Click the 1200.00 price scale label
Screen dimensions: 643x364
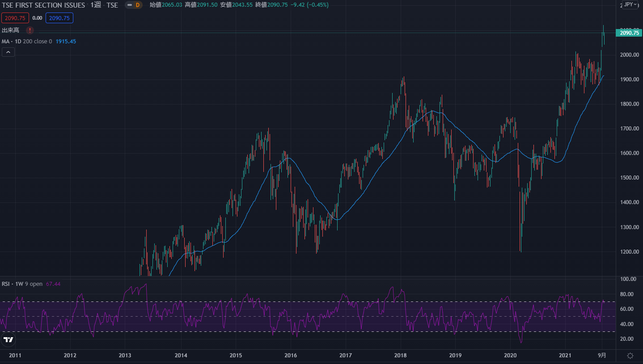629,252
